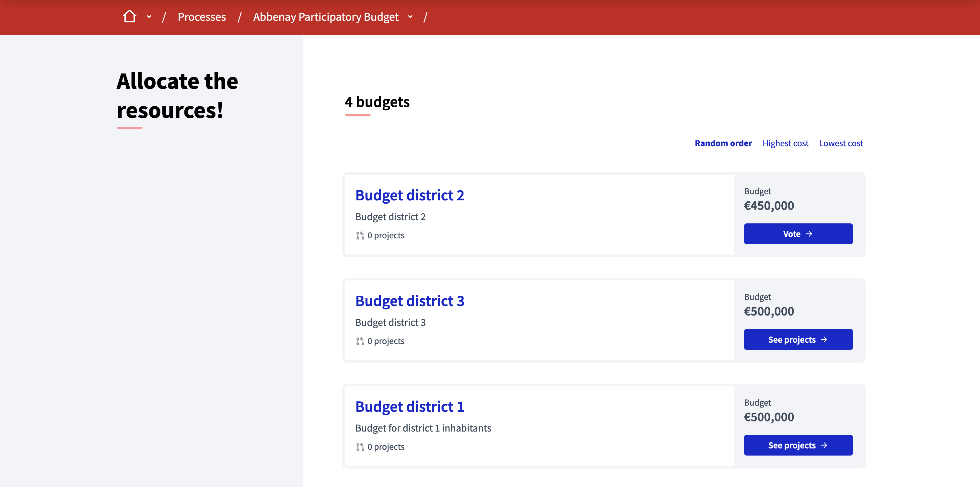Image resolution: width=980 pixels, height=487 pixels.
Task: Select Random order sorting option
Action: (x=723, y=143)
